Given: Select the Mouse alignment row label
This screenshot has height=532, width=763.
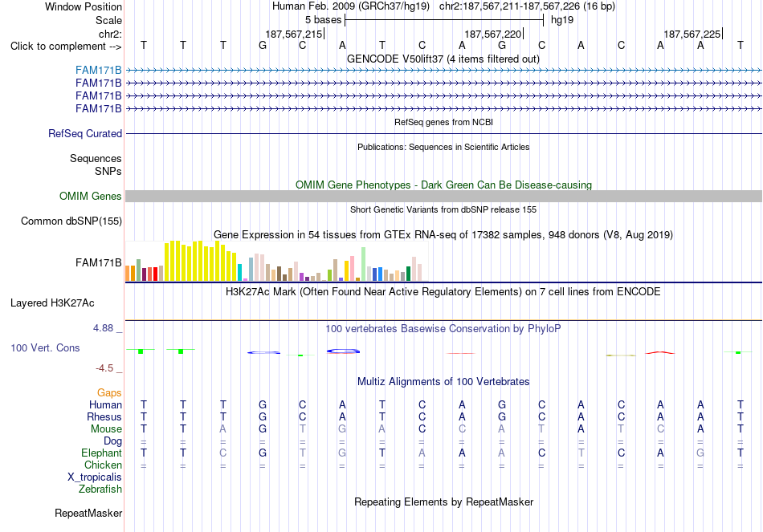Looking at the screenshot, I should coord(106,429).
